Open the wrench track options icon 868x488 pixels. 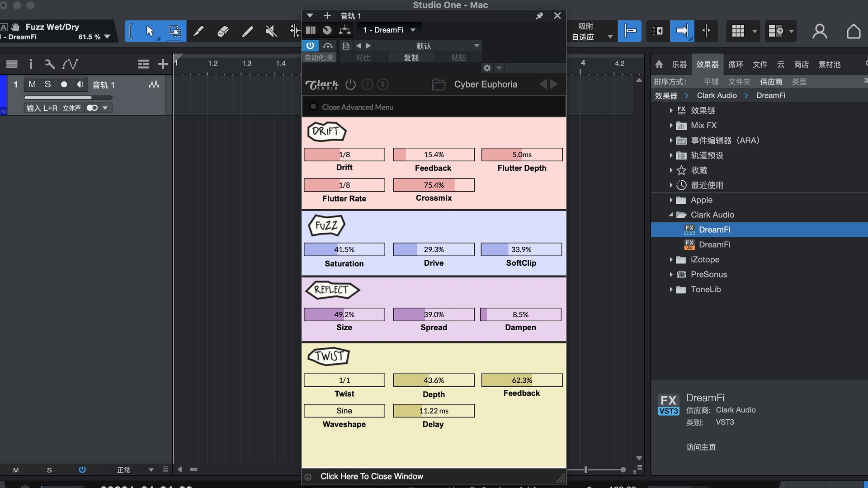point(50,64)
